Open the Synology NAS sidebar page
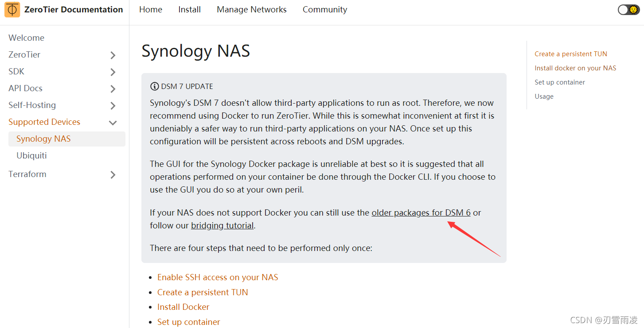The height and width of the screenshot is (328, 644). click(x=67, y=139)
